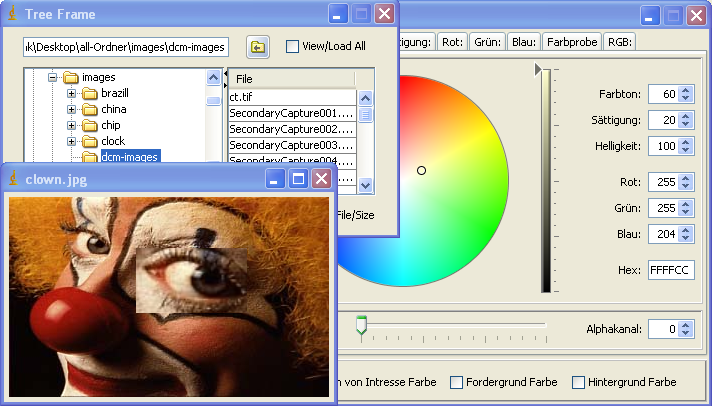Screen dimensions: 712x406
Task: Enable the View/Load All checkbox
Action: tap(292, 46)
